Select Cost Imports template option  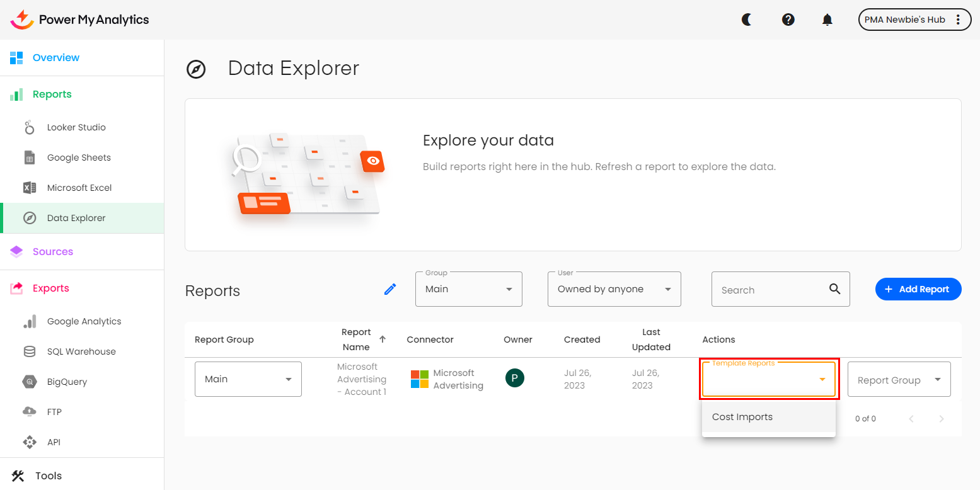[x=742, y=417]
